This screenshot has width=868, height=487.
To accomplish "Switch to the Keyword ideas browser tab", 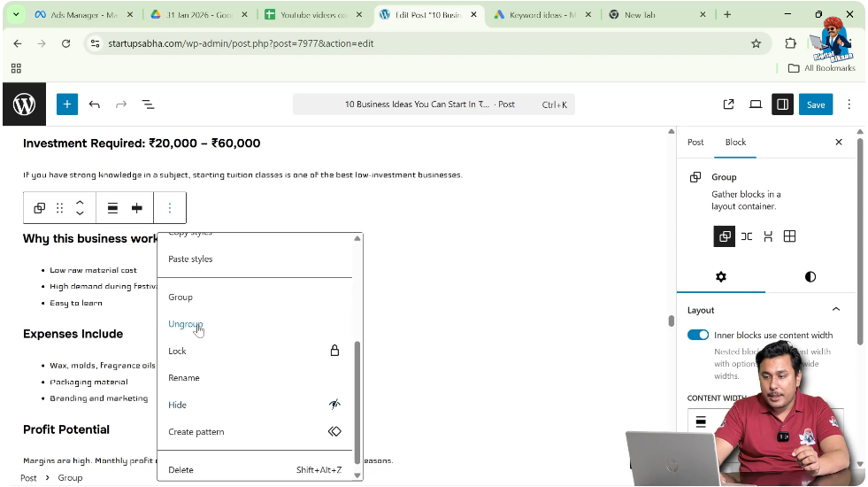I will pos(542,15).
